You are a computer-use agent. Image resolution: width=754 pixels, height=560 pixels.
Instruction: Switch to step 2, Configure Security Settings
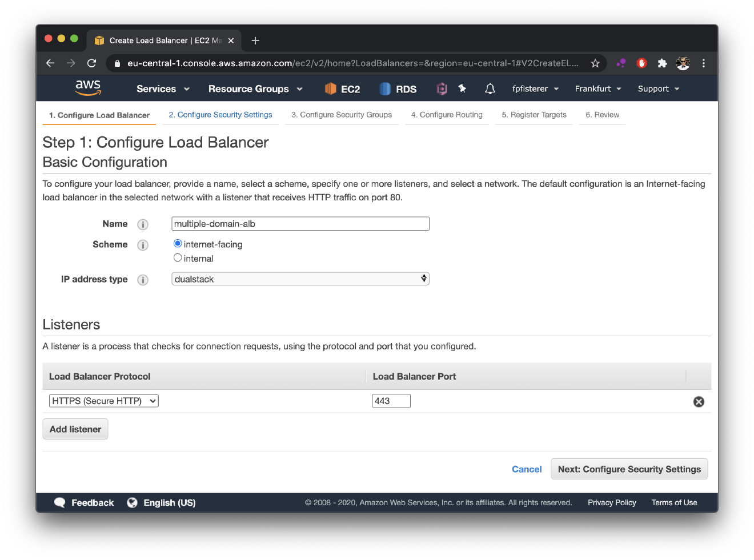point(220,114)
